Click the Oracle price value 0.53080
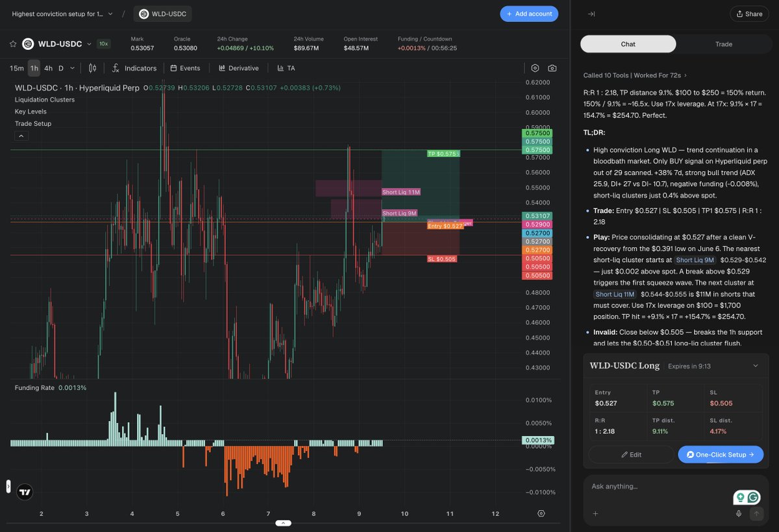 [186, 48]
